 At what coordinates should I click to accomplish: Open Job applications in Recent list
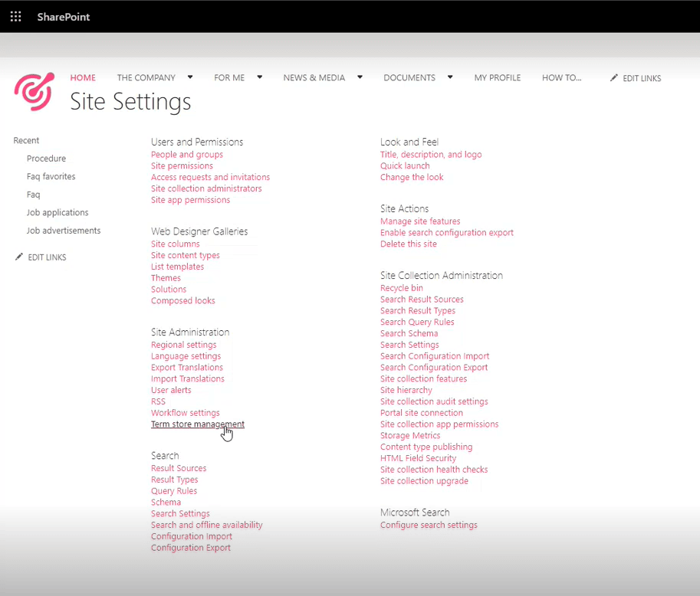pos(58,212)
